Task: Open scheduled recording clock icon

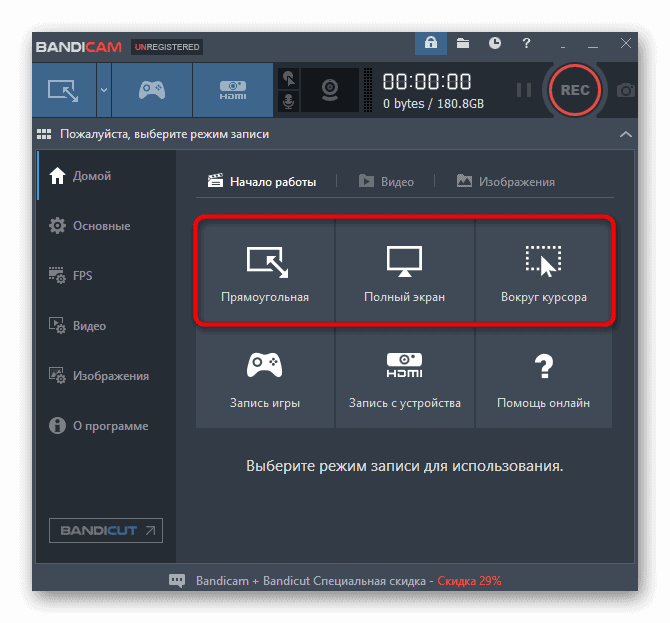Action: [495, 43]
